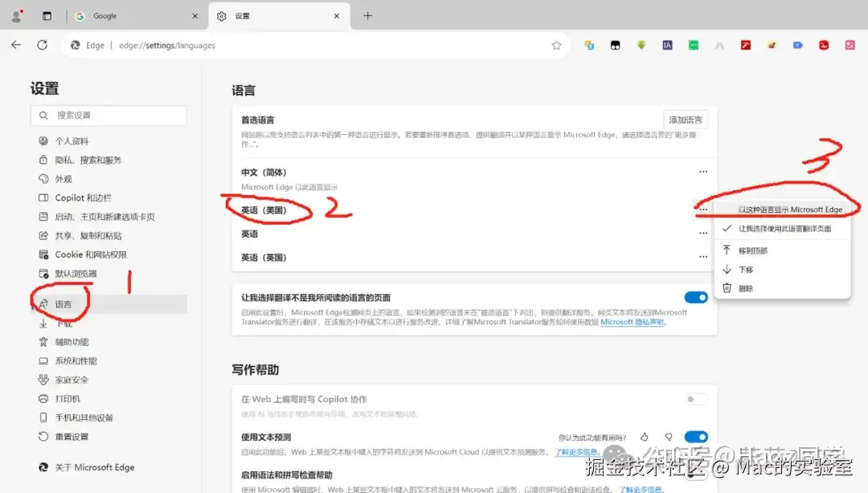This screenshot has height=493, width=868.
Task: Click the 添加语言 button
Action: tap(686, 120)
